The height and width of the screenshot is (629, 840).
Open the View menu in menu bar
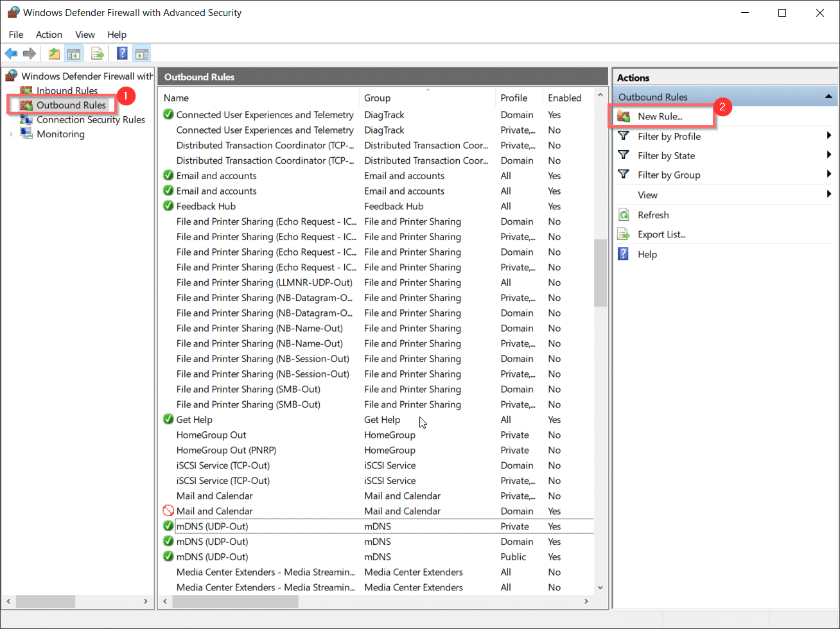85,35
